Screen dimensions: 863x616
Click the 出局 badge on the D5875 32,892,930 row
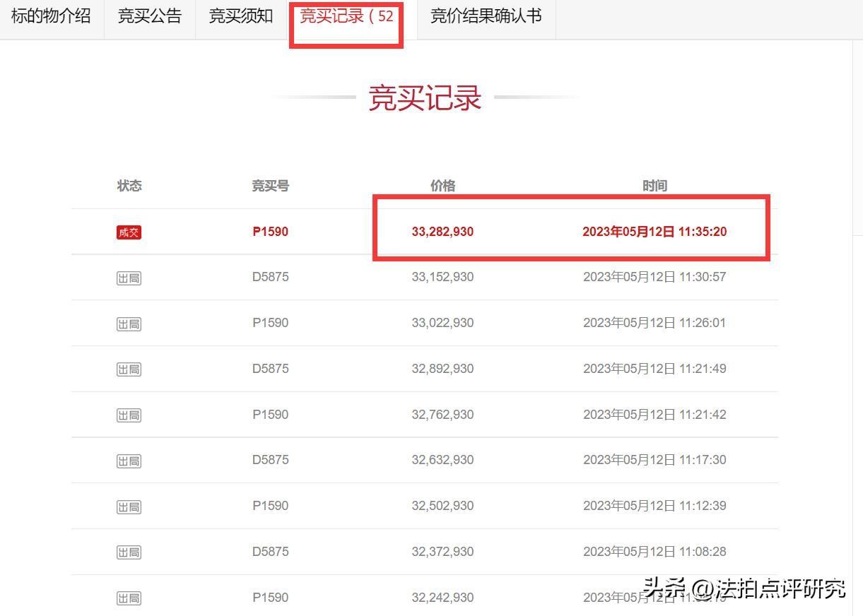129,368
